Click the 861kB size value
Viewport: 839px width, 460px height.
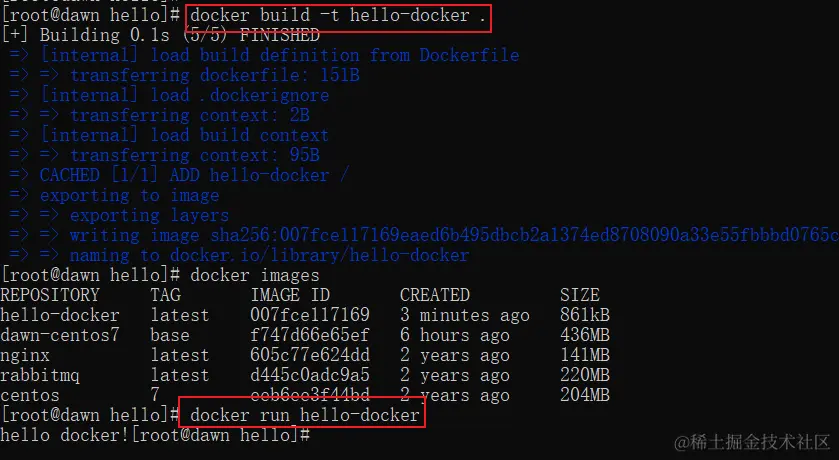(x=585, y=315)
